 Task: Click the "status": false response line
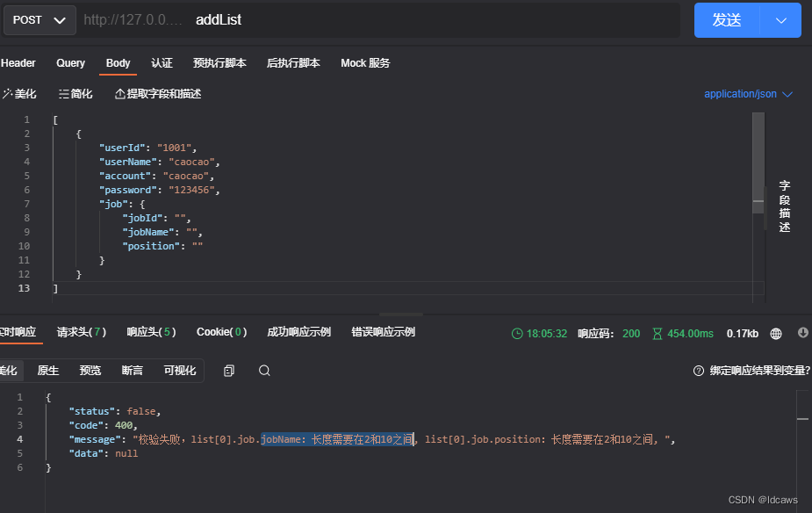coord(115,411)
